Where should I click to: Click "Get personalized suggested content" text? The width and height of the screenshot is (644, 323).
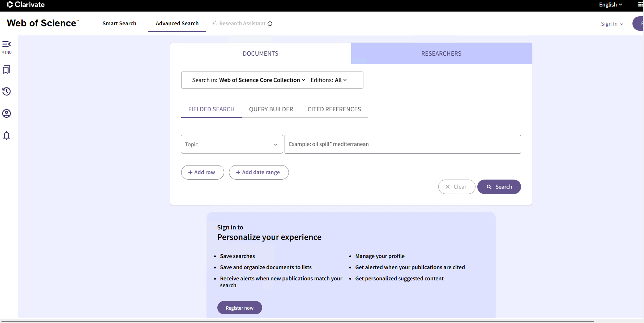tap(399, 279)
